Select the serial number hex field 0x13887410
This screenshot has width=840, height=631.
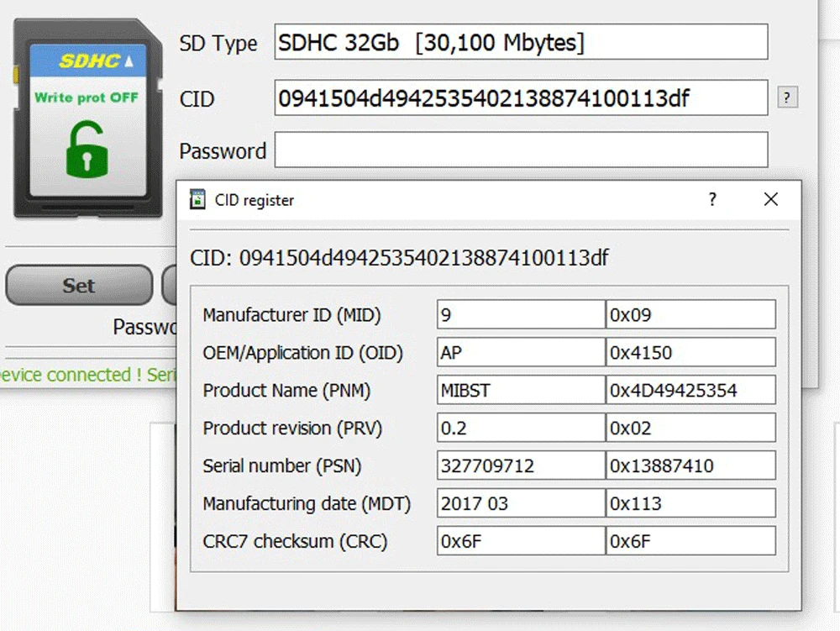pos(690,465)
